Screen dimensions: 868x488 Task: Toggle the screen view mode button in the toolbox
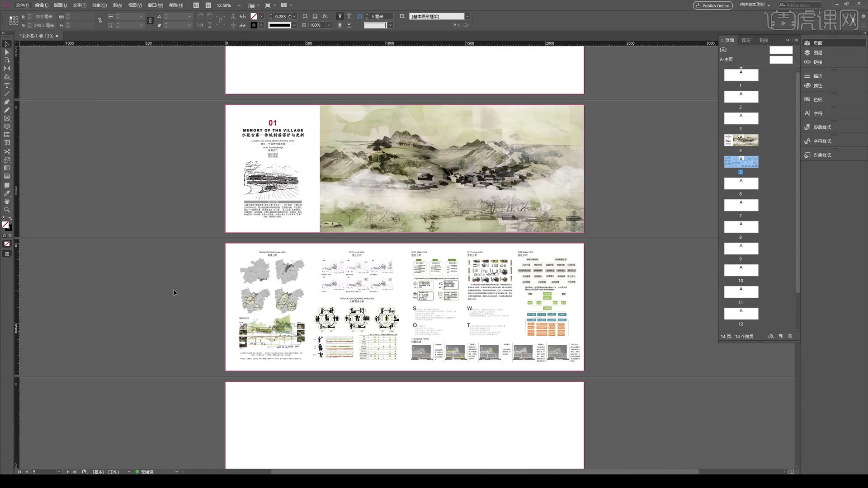click(x=7, y=254)
